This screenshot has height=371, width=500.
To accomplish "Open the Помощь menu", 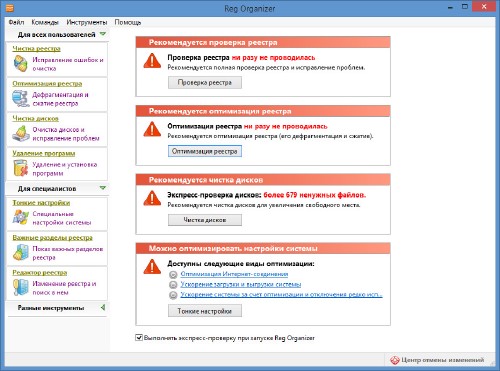I will click(128, 22).
